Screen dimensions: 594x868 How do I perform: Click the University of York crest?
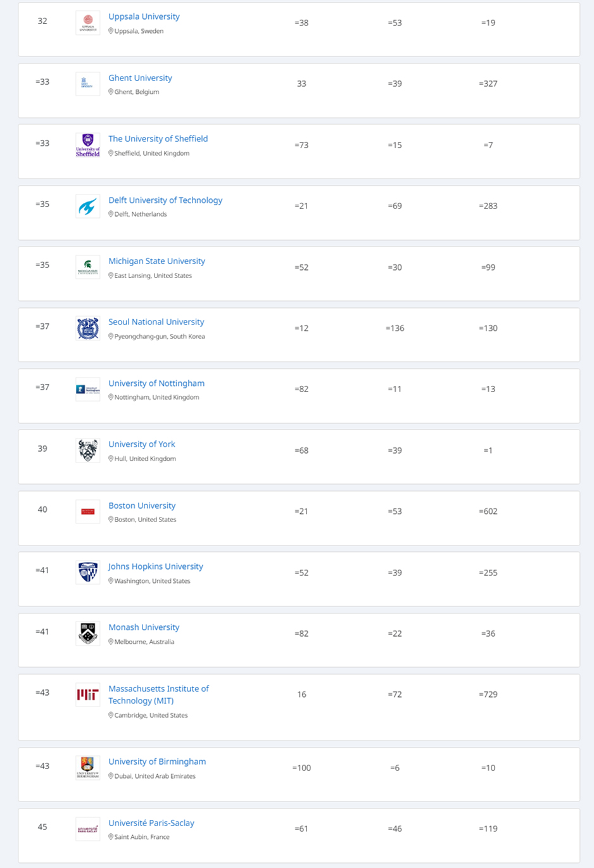click(x=87, y=450)
